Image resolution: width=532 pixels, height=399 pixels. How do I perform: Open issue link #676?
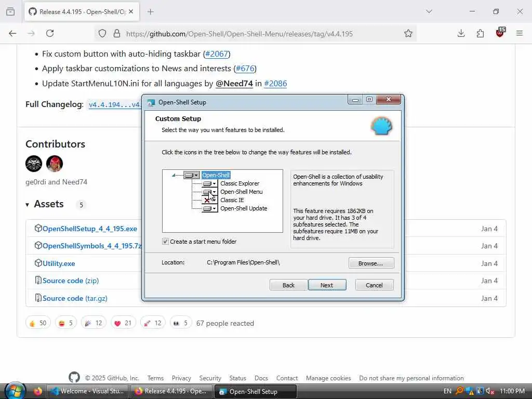click(x=245, y=69)
